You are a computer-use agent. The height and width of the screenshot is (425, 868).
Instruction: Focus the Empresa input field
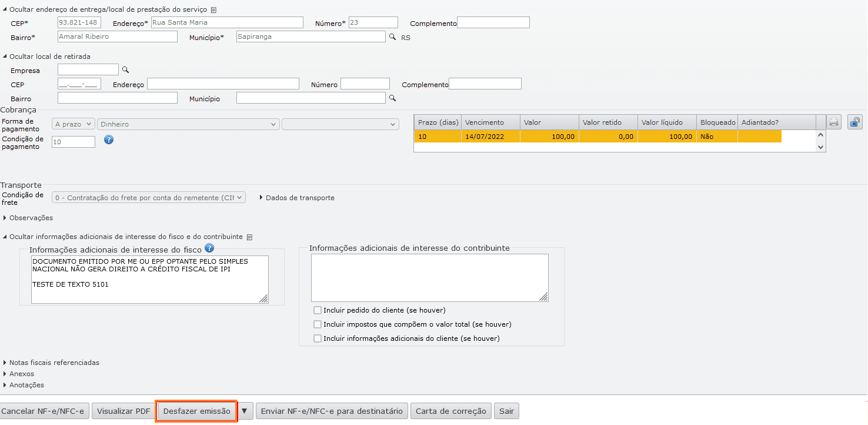[88, 69]
